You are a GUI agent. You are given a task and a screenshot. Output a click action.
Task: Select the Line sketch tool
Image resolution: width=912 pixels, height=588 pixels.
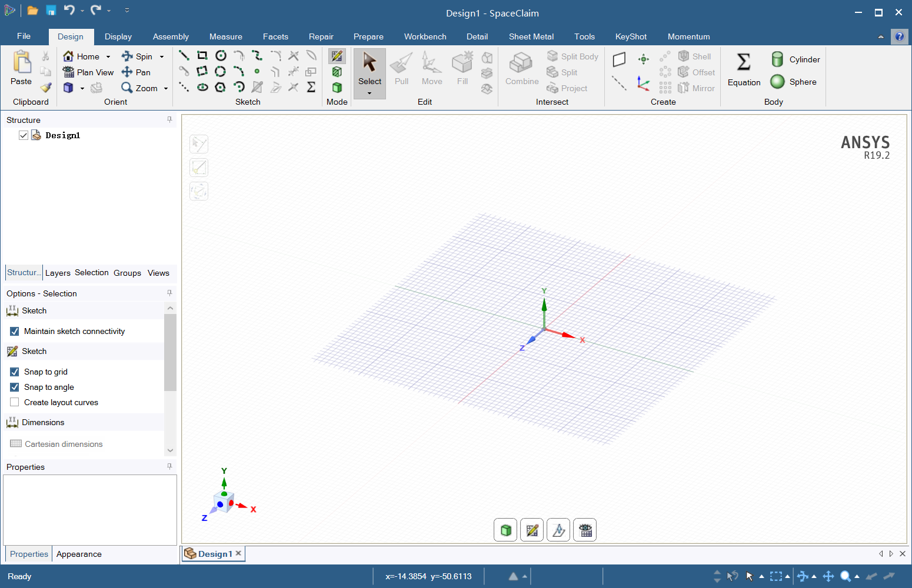pos(184,55)
